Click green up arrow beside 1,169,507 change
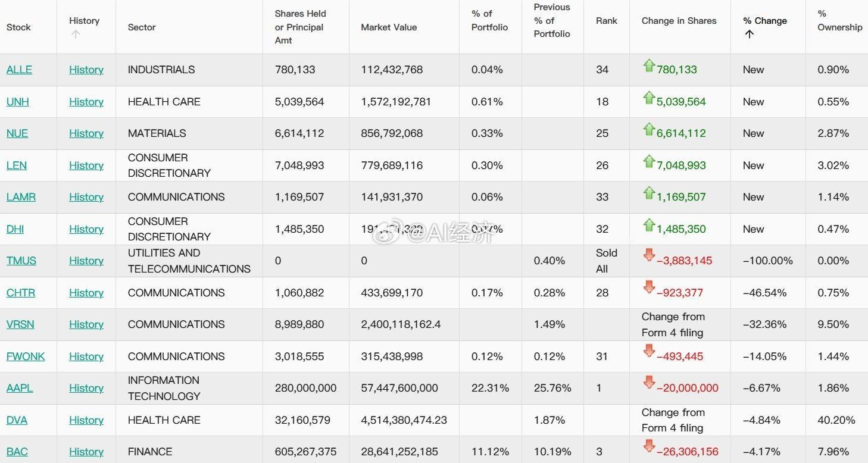Screen dimensions: 868x463 click(649, 193)
